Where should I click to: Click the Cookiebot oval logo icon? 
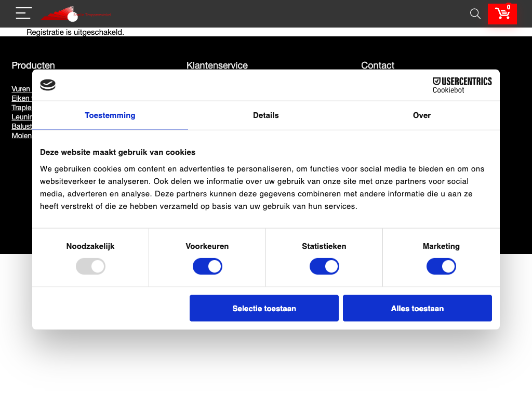click(48, 85)
